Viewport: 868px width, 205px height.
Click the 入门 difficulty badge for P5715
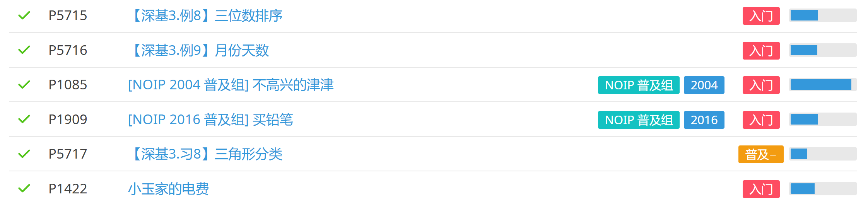point(761,16)
